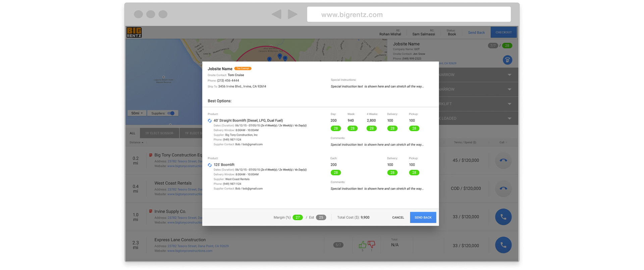Select the 19' ELECT SCISSOR tab
This screenshot has height=270, width=644.
coord(159,133)
